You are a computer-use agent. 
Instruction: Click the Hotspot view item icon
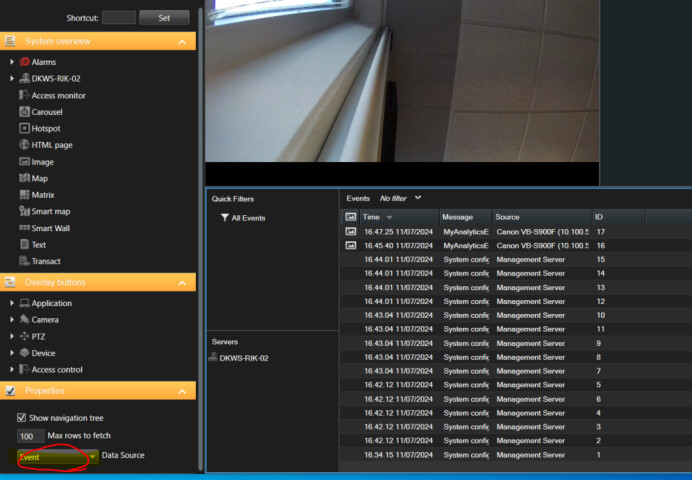(24, 129)
